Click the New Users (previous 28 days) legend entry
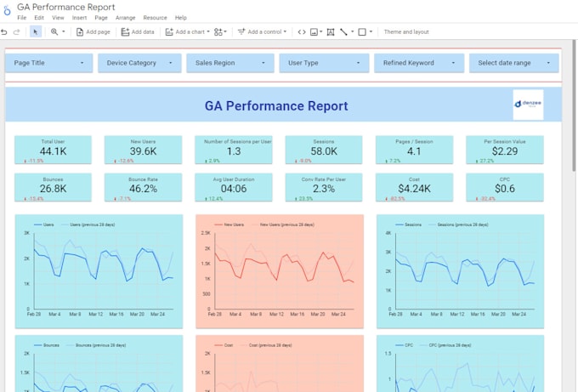The image size is (578, 392). click(x=283, y=224)
